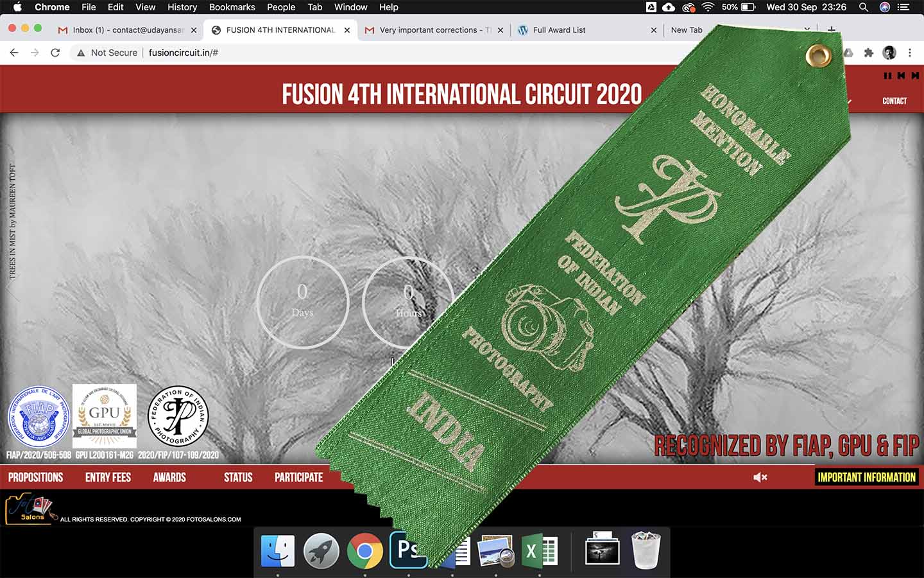Click the FIAP logo badge
The image size is (924, 578).
tap(37, 416)
